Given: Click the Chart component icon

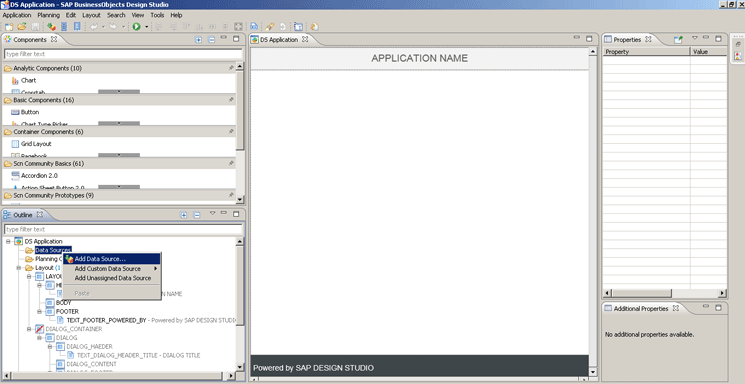Looking at the screenshot, I should [x=15, y=80].
